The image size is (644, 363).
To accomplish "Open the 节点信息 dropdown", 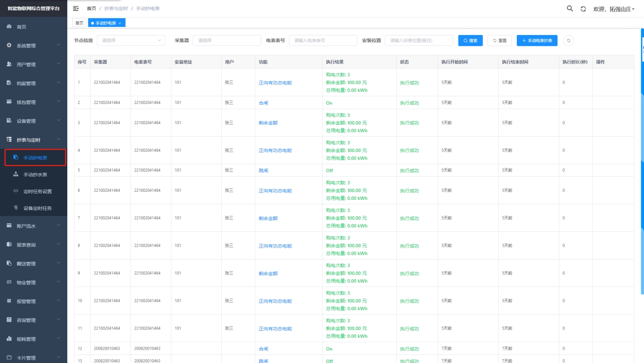I will click(131, 41).
